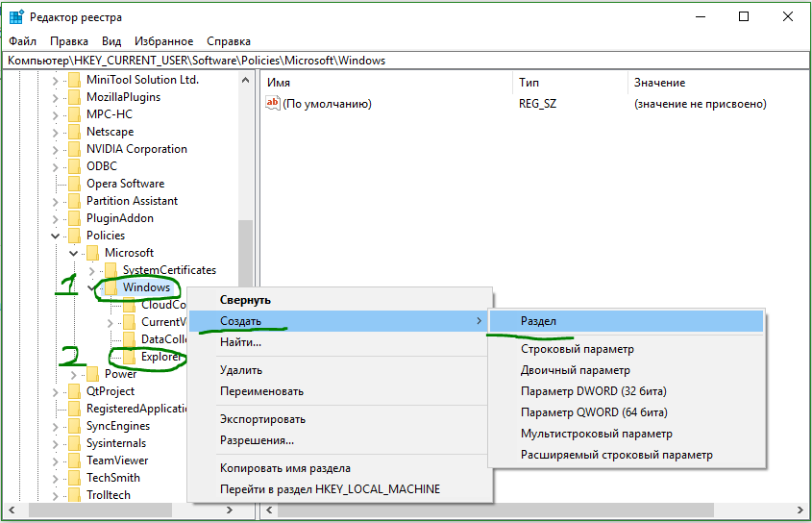
Task: Click the folder icon next to NVIDIA Corporation
Action: tap(74, 149)
